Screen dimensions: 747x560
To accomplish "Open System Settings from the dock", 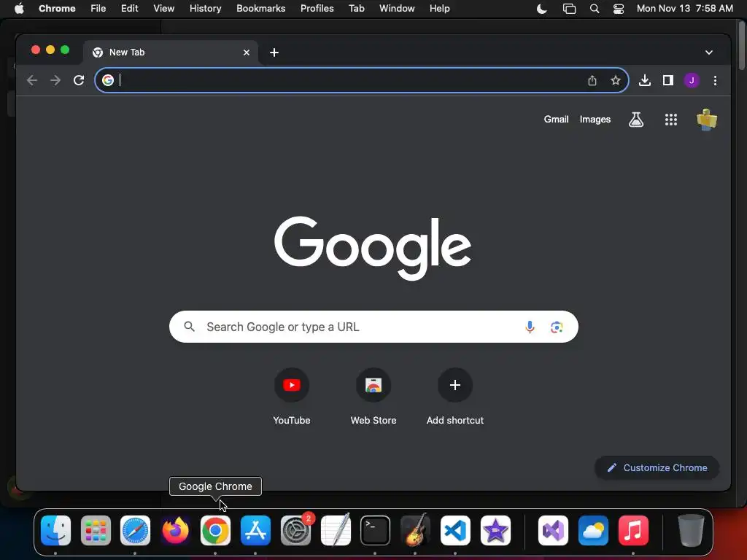I will (295, 531).
